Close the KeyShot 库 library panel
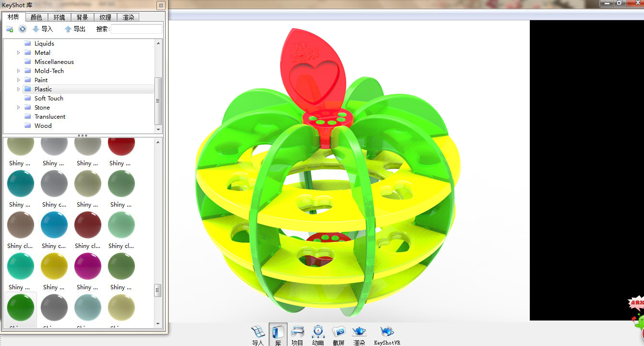This screenshot has width=644, height=346. pos(161,5)
